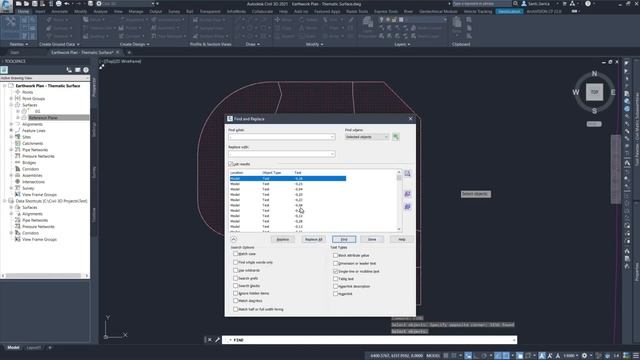Click the Prospector master view icon in Toolspace
The height and width of the screenshot is (360, 640).
pyautogui.click(x=4, y=70)
